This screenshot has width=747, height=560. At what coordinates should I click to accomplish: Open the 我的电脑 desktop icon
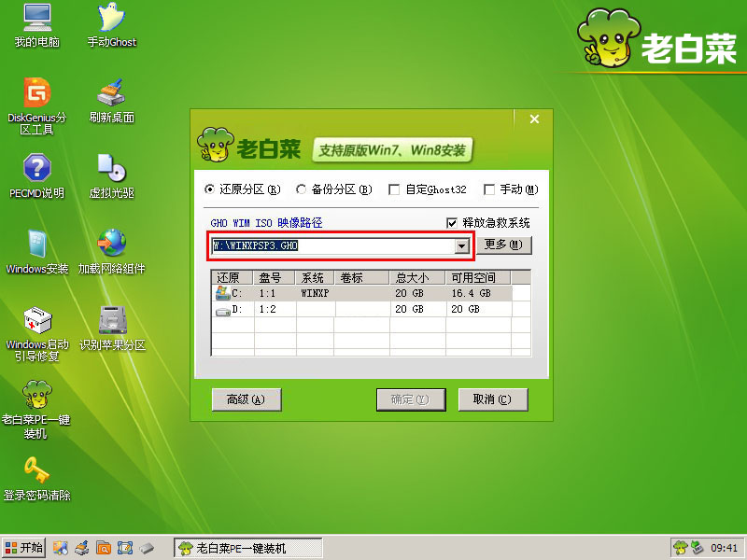point(37,25)
